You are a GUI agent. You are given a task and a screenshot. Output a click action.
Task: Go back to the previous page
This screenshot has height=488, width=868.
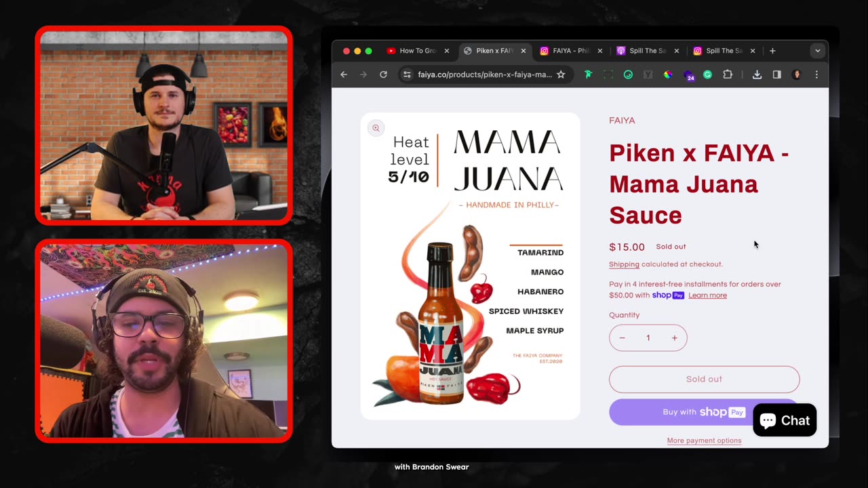344,75
